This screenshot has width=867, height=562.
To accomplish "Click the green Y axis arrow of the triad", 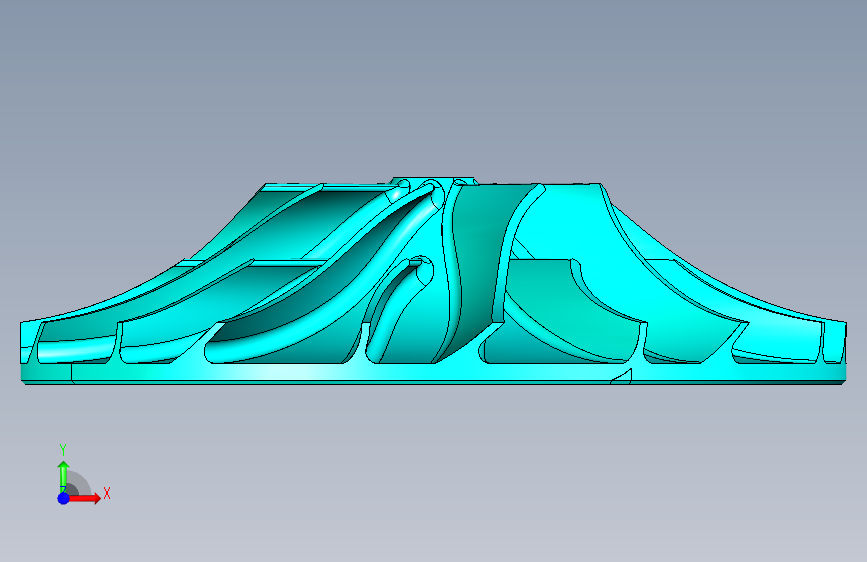I will 64,477.
